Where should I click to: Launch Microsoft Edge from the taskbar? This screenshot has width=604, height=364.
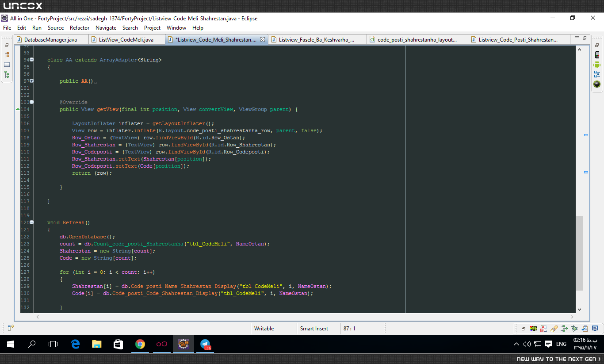click(x=75, y=344)
